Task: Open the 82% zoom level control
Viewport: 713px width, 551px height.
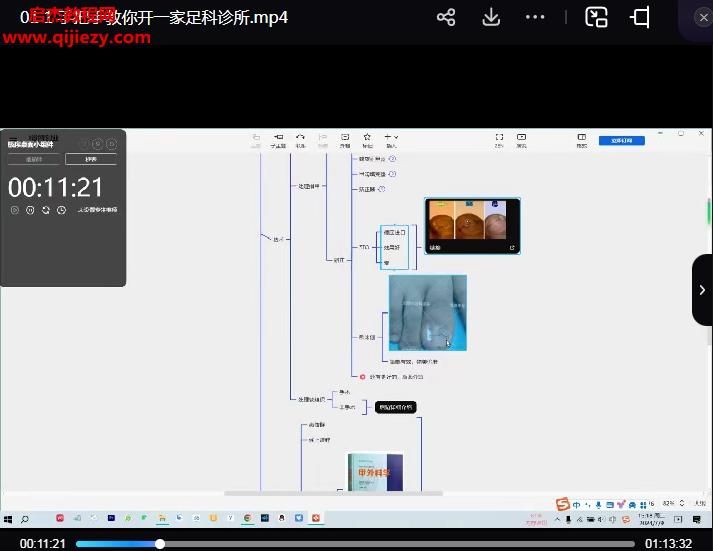Action: pyautogui.click(x=668, y=503)
